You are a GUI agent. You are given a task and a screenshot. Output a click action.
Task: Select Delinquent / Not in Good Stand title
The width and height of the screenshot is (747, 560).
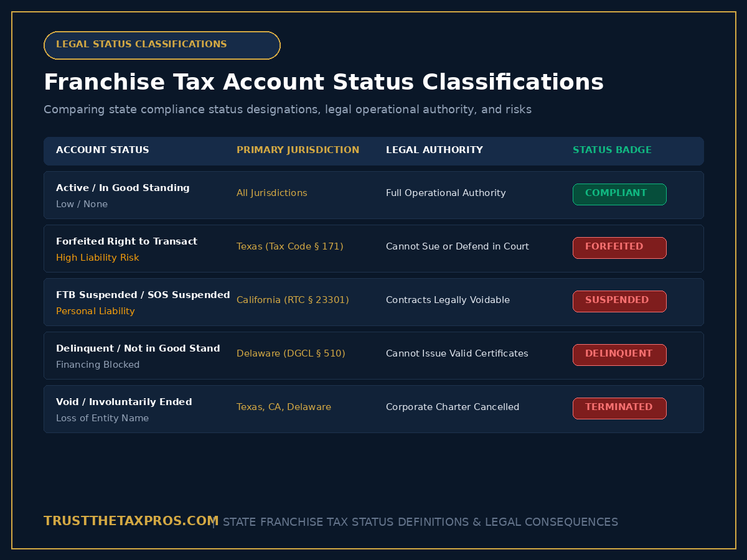pos(138,348)
